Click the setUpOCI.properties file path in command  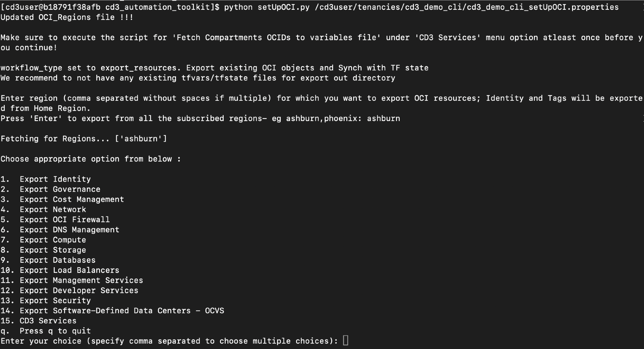(467, 7)
